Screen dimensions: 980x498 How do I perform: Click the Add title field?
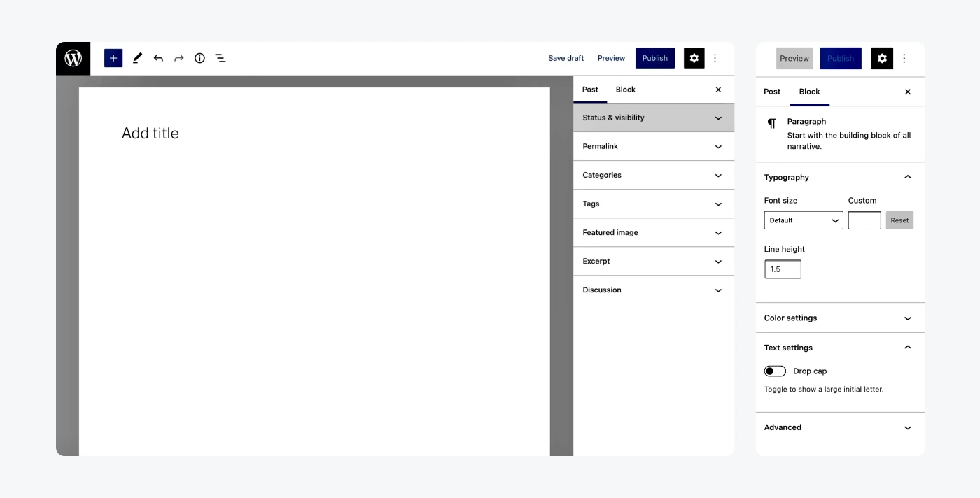tap(150, 133)
